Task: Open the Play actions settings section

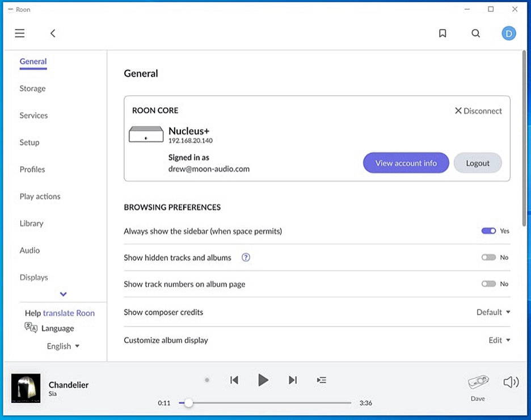Action: pos(40,196)
